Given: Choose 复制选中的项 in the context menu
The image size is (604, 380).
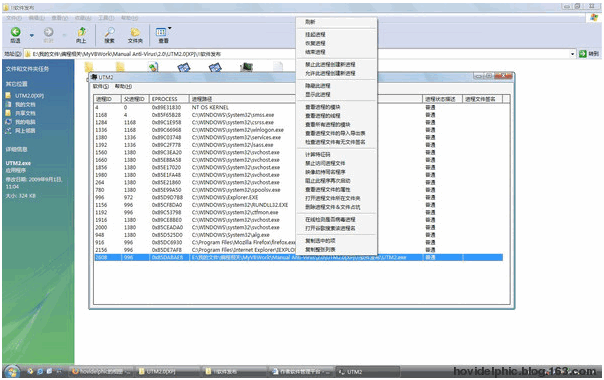Looking at the screenshot, I should click(x=320, y=240).
